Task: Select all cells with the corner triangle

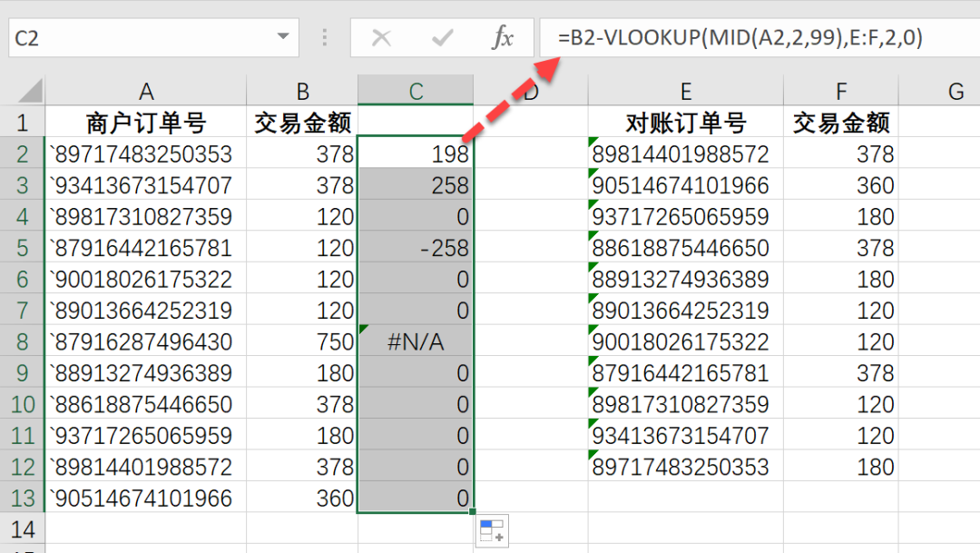Action: pos(30,92)
